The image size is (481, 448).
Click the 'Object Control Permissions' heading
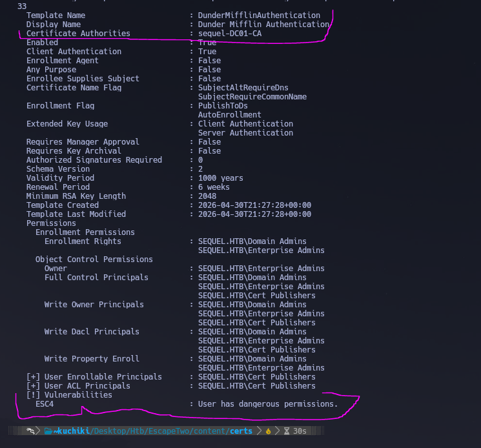point(94,260)
